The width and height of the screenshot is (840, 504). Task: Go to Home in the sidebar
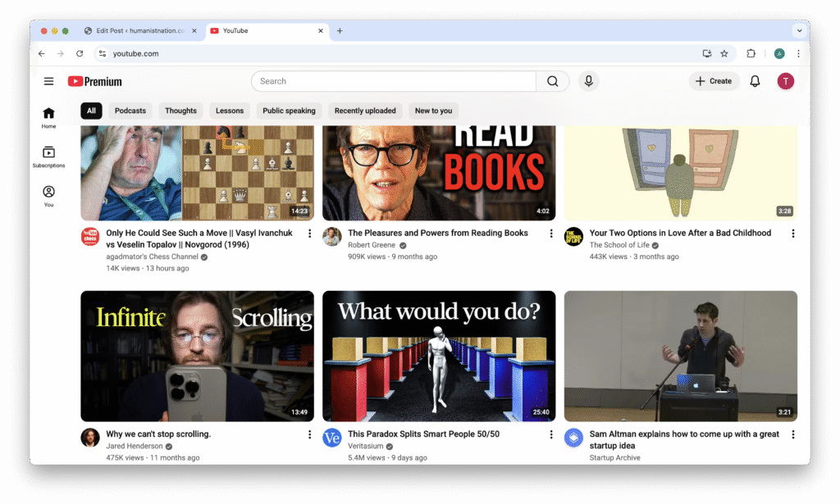(48, 118)
